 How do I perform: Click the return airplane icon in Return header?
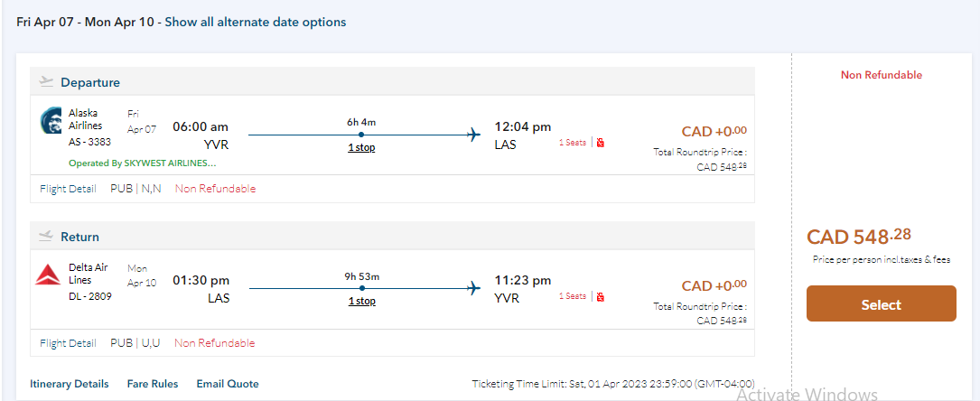(47, 237)
